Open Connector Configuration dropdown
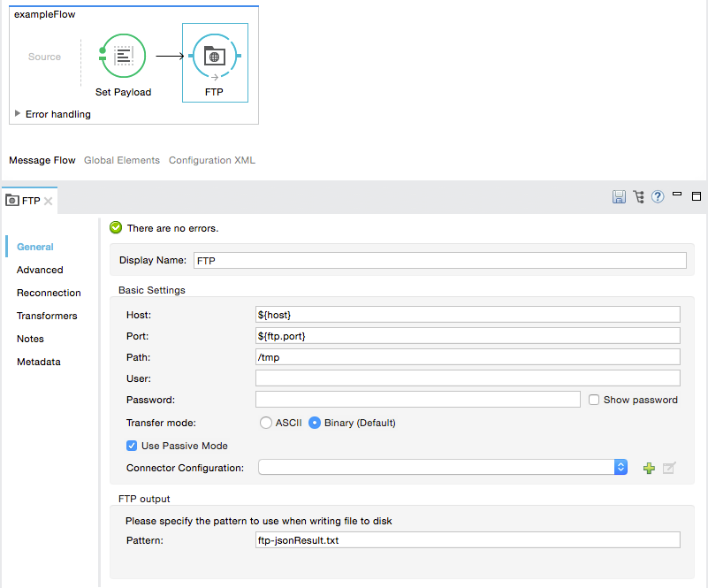This screenshot has height=588, width=708. [620, 467]
